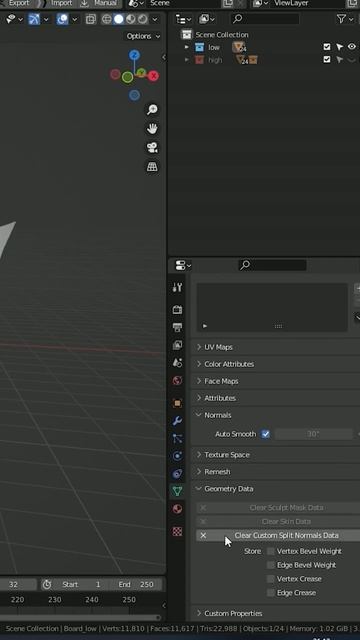Open the viewport Options dropdown
Image resolution: width=360 pixels, height=640 pixels.
coord(143,36)
